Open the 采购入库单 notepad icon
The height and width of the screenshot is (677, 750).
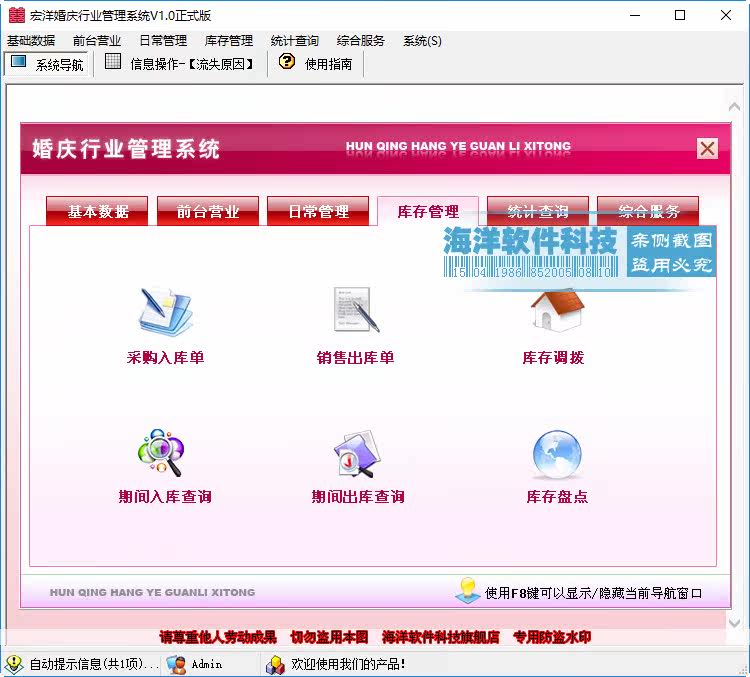click(165, 312)
